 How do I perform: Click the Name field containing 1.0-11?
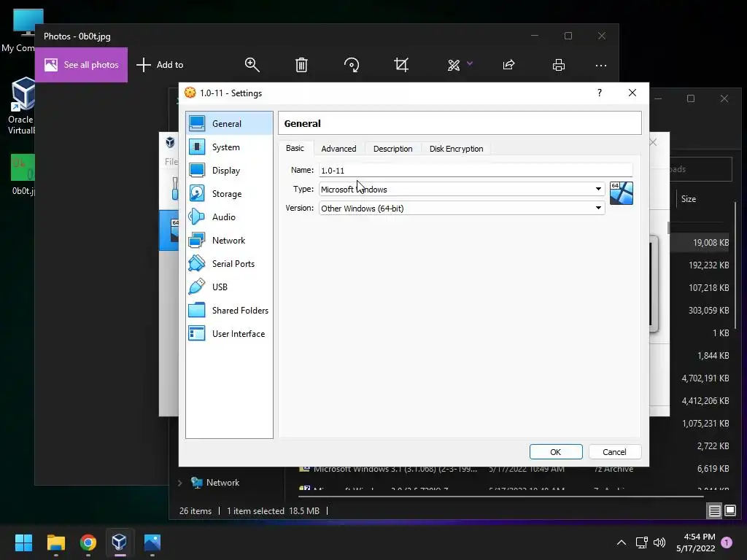click(x=476, y=171)
